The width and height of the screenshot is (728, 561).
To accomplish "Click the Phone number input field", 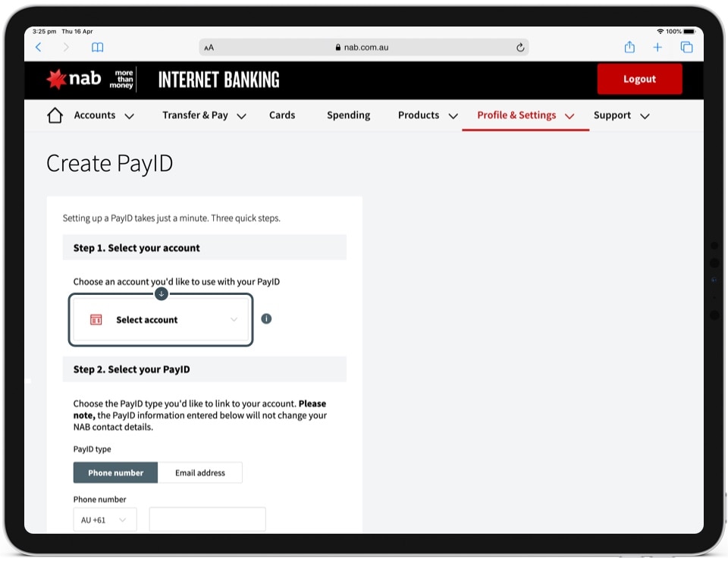I will (207, 520).
